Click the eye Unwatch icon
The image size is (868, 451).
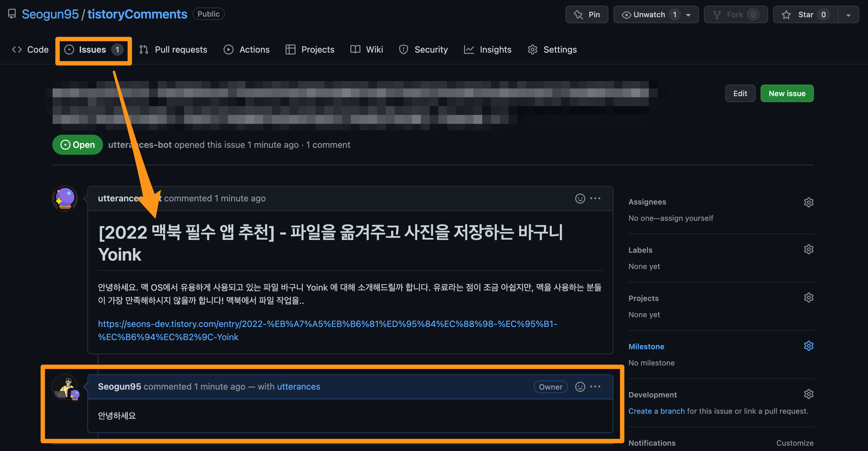(626, 15)
